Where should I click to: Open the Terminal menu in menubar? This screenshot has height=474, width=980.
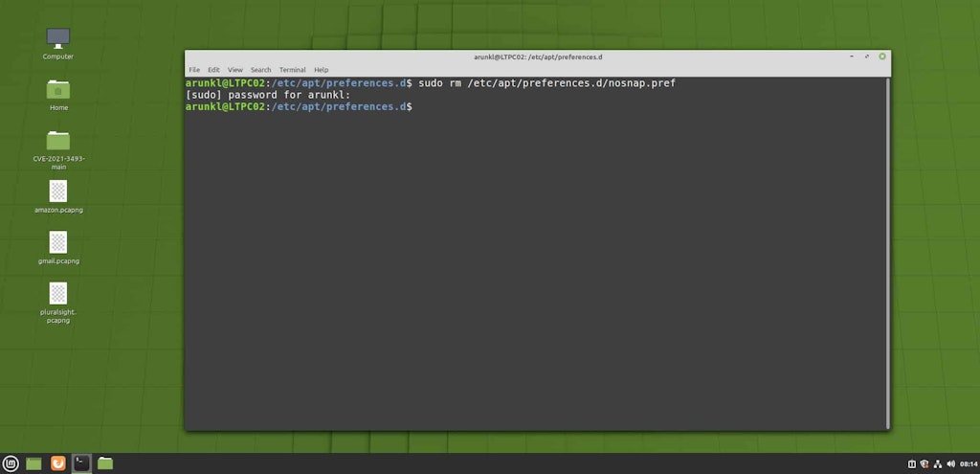click(293, 70)
